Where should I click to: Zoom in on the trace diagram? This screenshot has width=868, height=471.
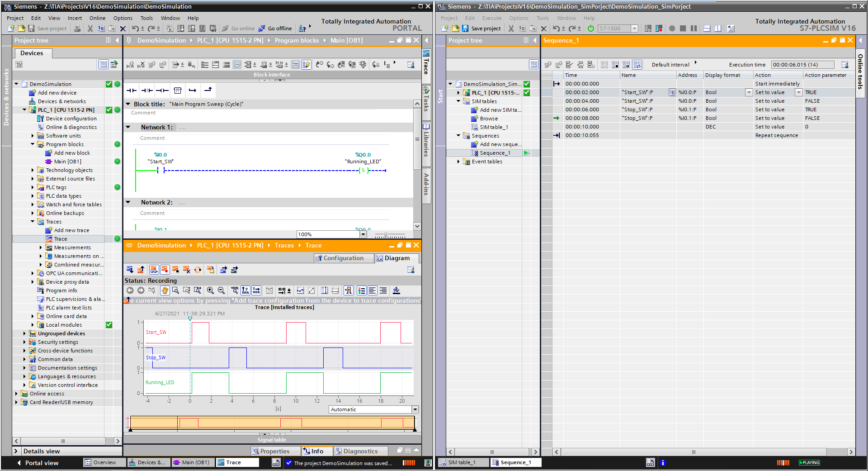point(210,290)
